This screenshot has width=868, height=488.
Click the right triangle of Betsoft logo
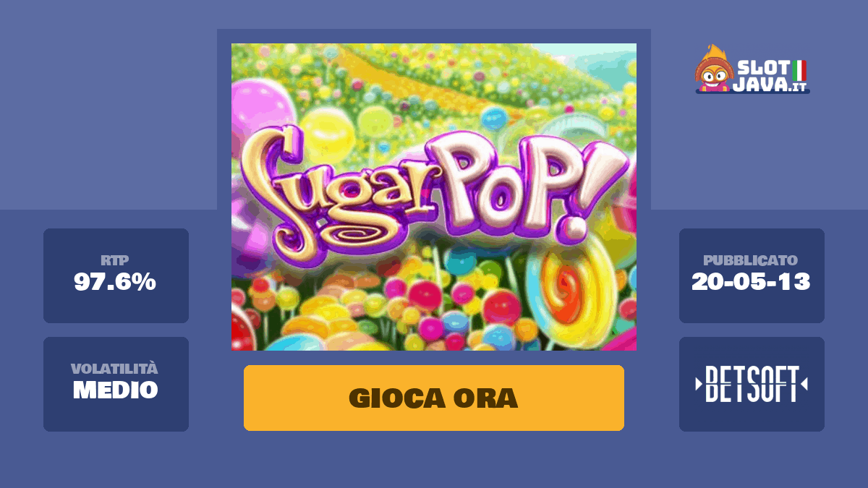click(x=804, y=385)
